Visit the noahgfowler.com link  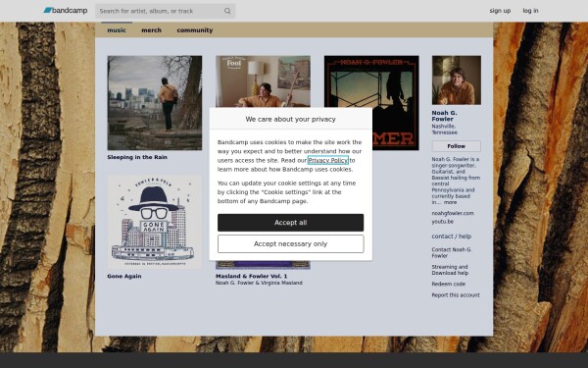point(453,213)
